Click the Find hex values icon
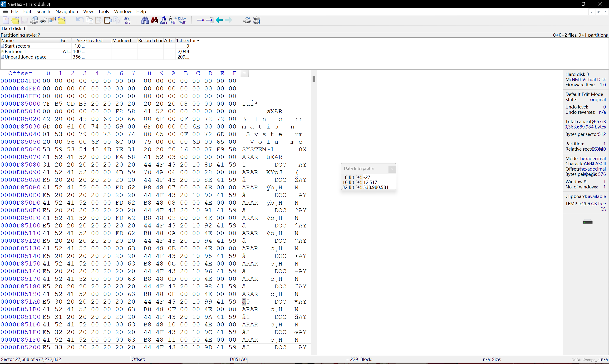 coord(164,20)
